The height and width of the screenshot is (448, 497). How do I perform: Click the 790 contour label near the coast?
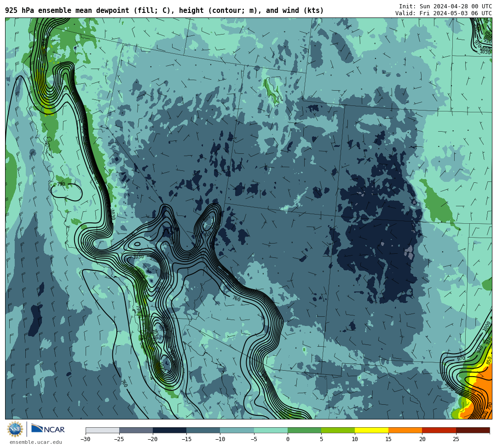pos(61,184)
